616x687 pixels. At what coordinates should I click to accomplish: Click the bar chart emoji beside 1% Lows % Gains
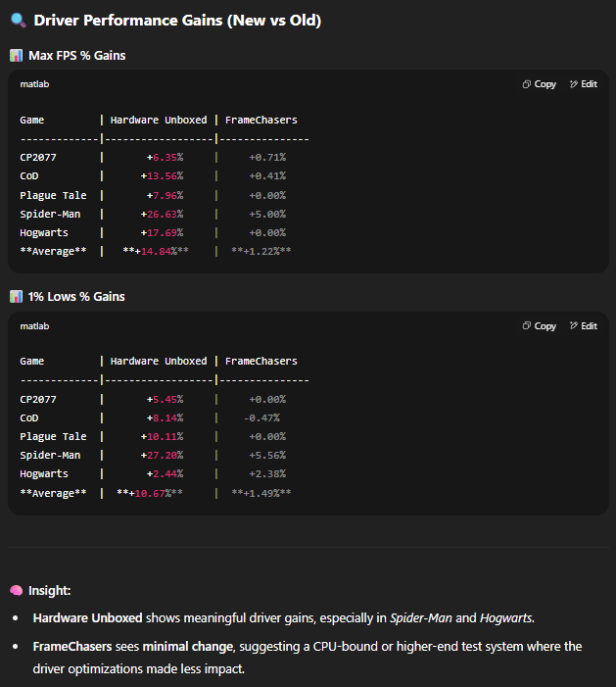17,297
